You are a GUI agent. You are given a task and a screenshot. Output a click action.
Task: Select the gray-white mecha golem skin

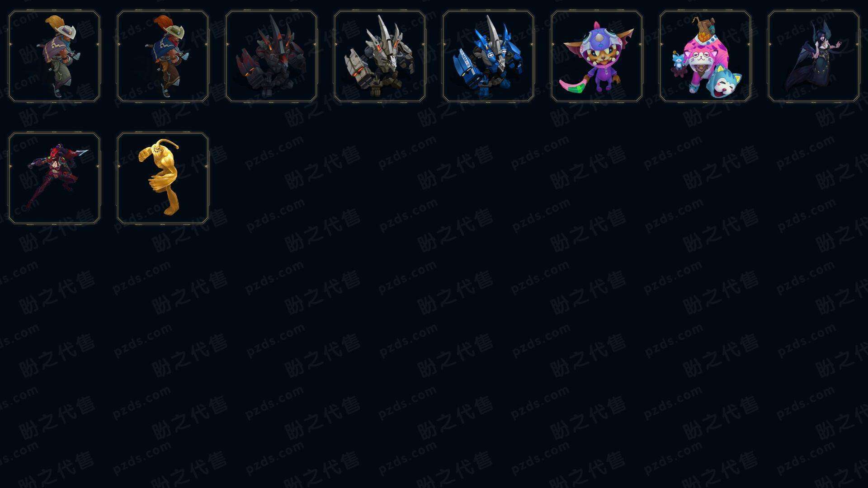380,56
